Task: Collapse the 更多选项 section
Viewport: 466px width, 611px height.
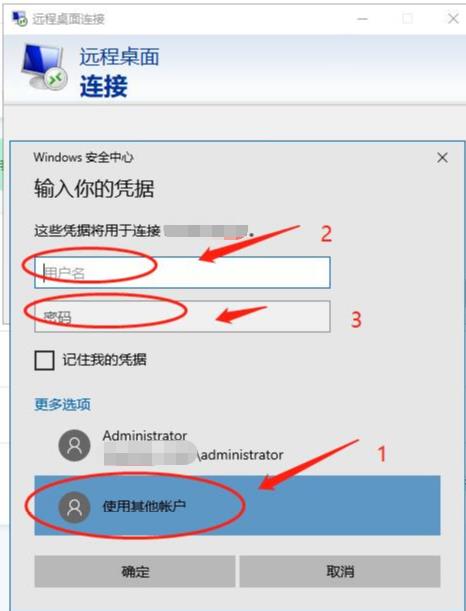Action: (x=62, y=404)
